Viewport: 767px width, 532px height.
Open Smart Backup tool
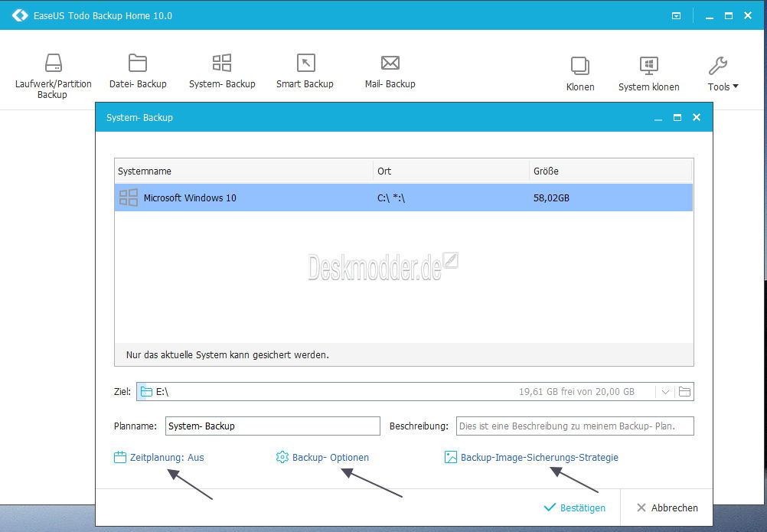[x=305, y=71]
